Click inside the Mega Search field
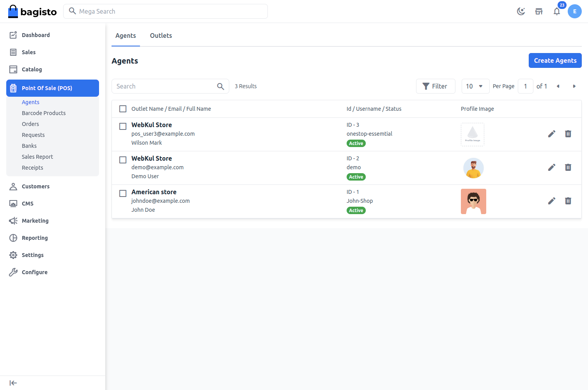588x390 pixels. [x=165, y=11]
